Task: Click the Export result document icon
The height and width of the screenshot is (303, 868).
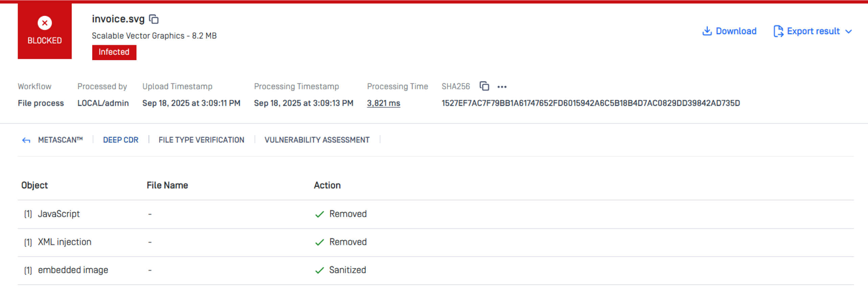Action: tap(778, 31)
